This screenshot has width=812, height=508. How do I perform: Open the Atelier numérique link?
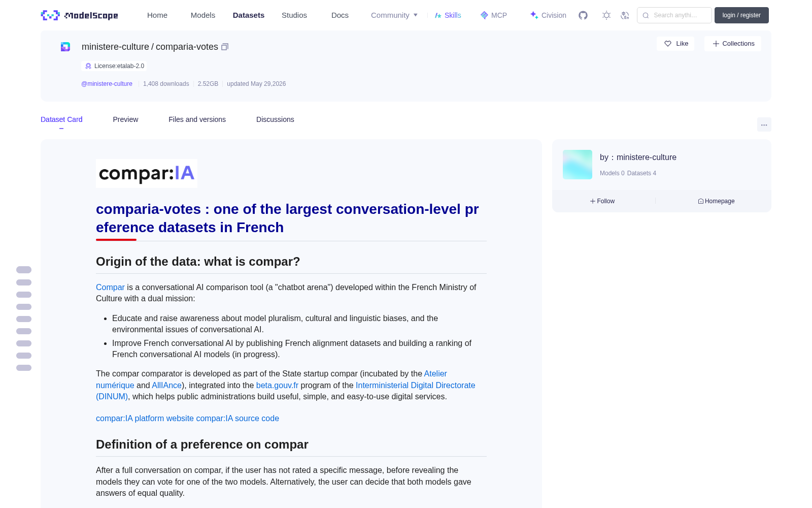(435, 374)
